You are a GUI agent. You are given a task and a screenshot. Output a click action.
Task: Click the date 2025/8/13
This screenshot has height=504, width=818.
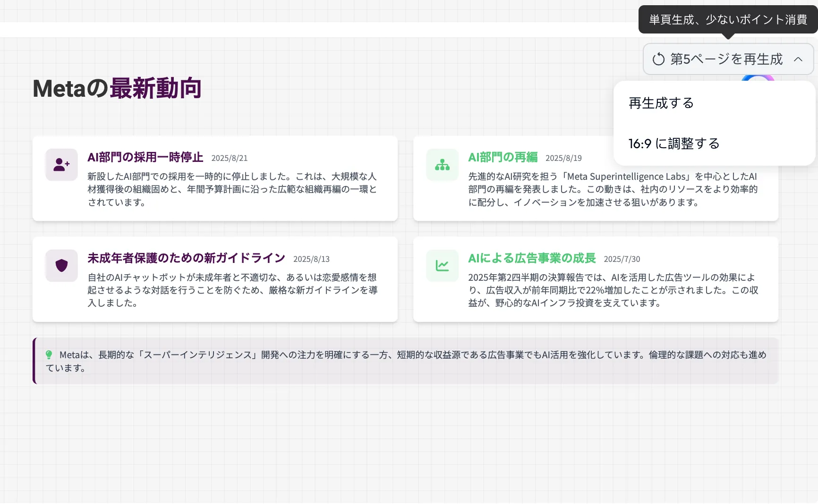pyautogui.click(x=311, y=259)
